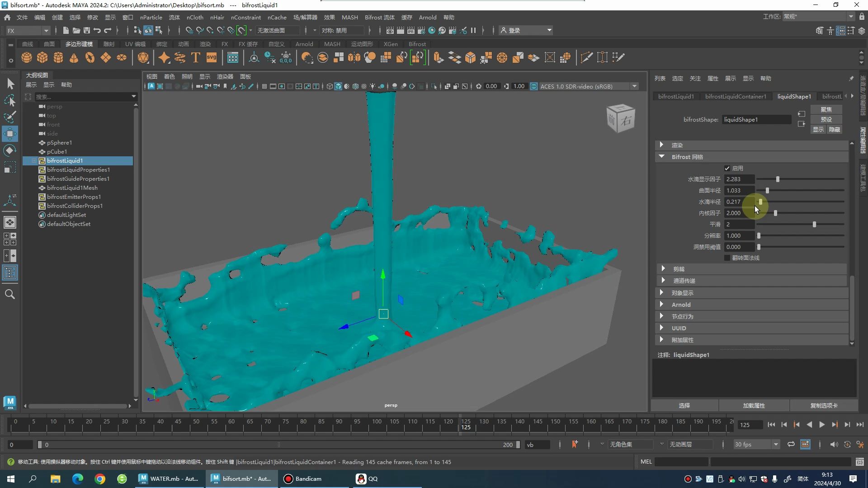Click the polygon sphere shelf icon
Image resolution: width=868 pixels, height=488 pixels.
[x=27, y=58]
